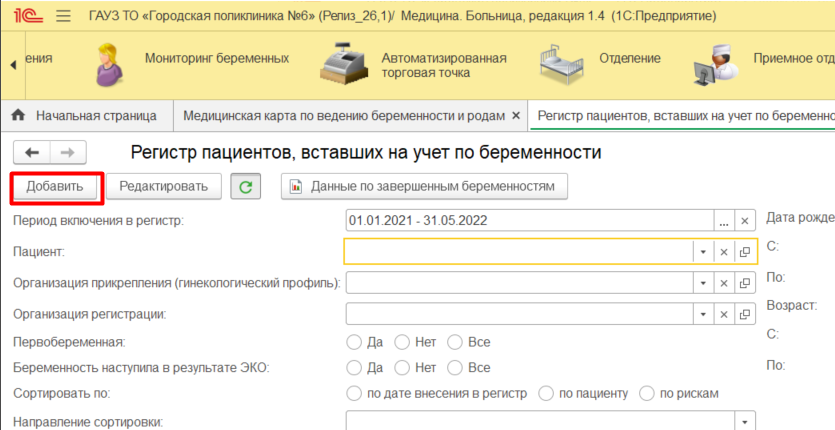Expand the Пациент dropdown list
Screen dimensions: 835x430
703,252
